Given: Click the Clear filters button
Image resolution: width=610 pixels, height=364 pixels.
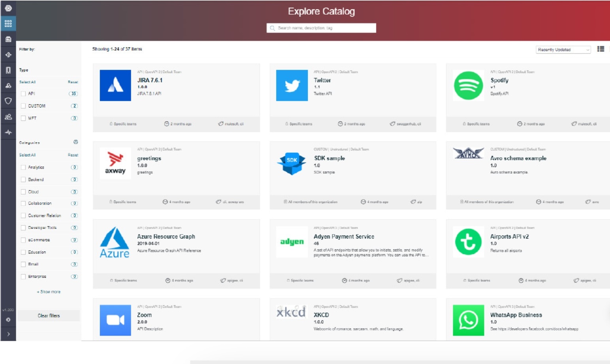Looking at the screenshot, I should tap(49, 316).
